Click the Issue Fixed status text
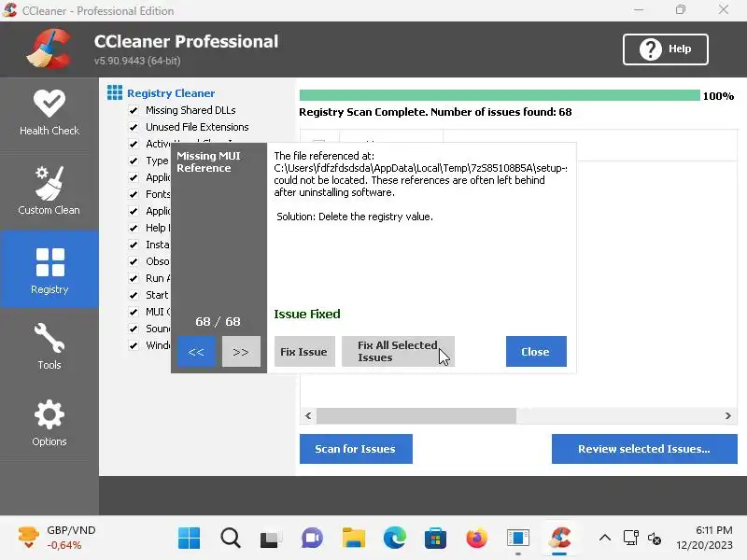747x560 pixels. coord(307,314)
